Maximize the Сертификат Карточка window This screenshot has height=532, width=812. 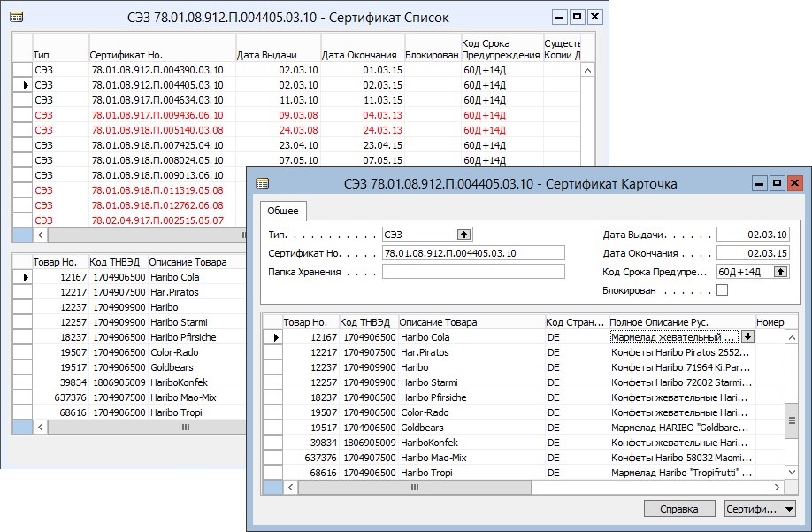point(777,183)
